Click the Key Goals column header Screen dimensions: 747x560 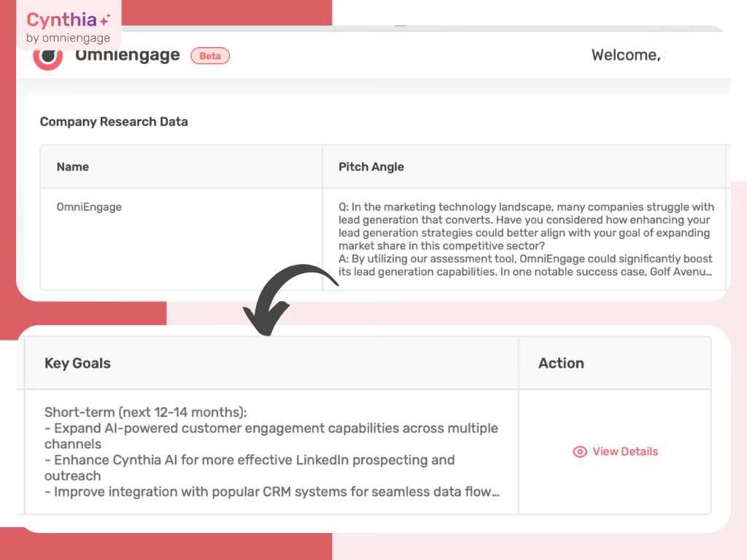77,363
